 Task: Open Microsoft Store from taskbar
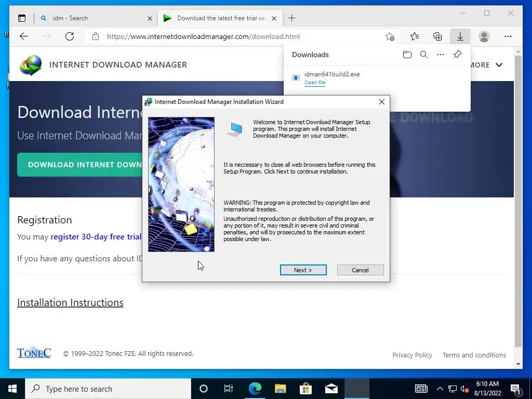pyautogui.click(x=305, y=389)
